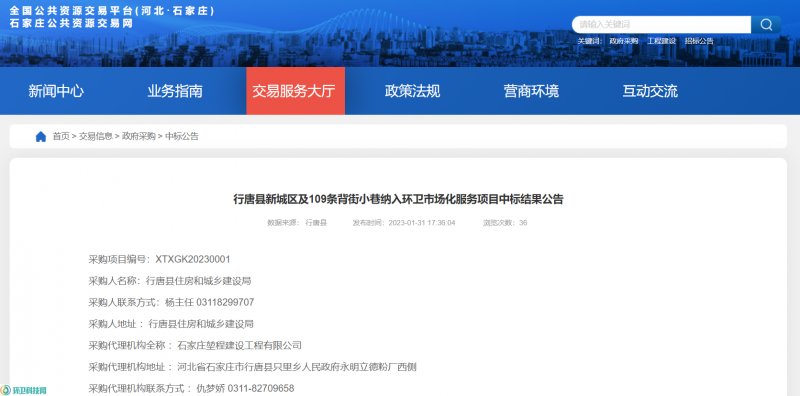Select the 交易服务大厅 tab
This screenshot has height=396, width=800.
pos(295,91)
